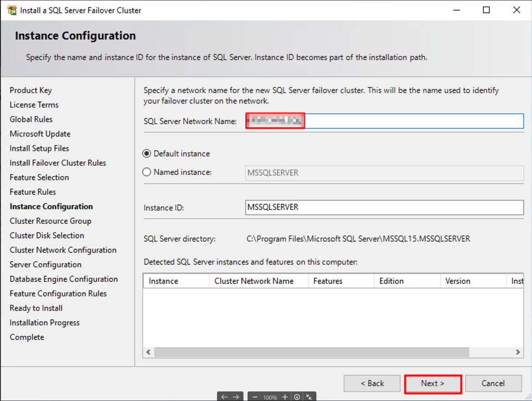Maximize the setup window
The width and height of the screenshot is (532, 401).
tap(486, 10)
